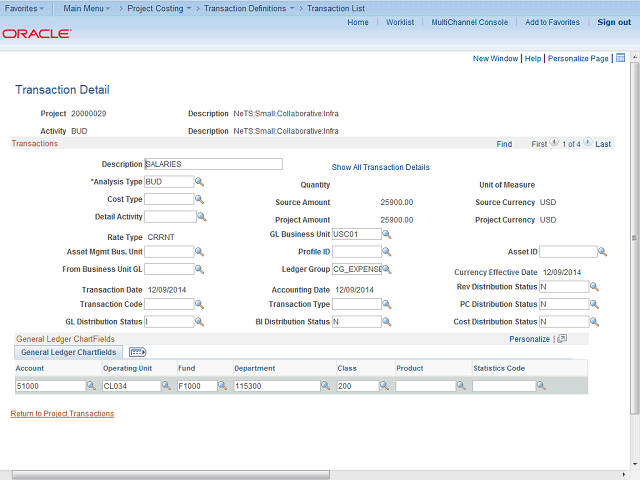Click the Description text field

(214, 164)
